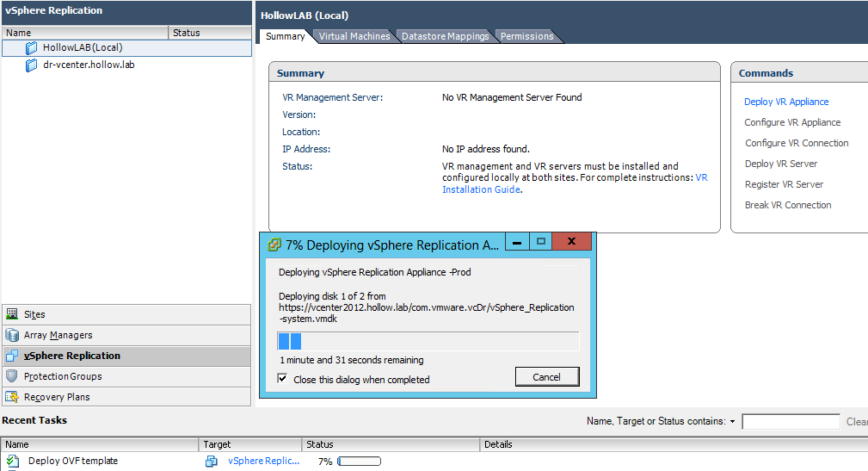Click the recent tasks filter input field

(x=791, y=422)
